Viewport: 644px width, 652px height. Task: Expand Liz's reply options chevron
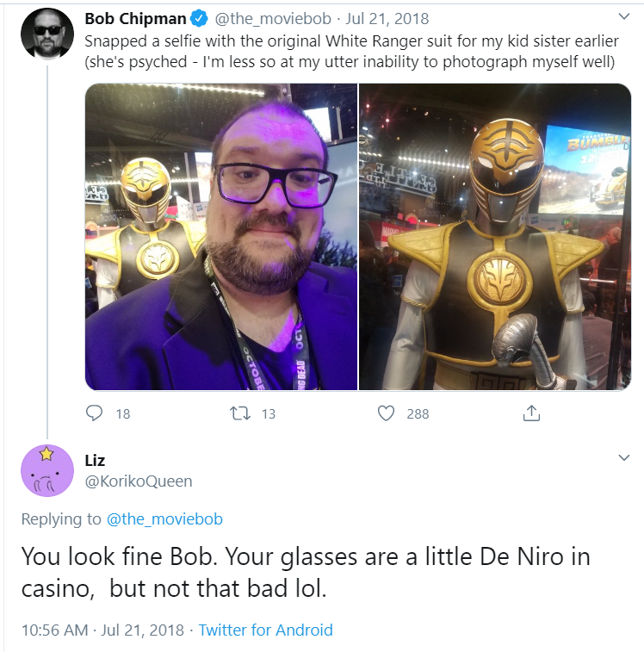[x=624, y=458]
